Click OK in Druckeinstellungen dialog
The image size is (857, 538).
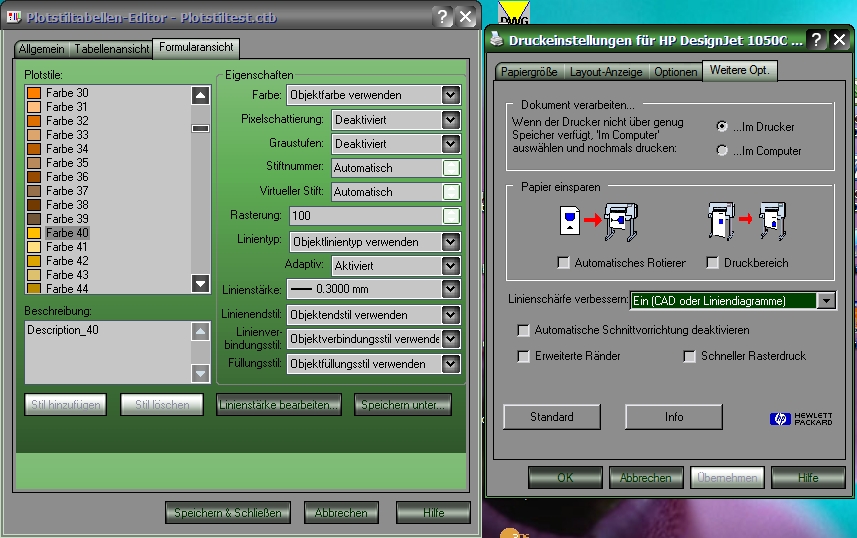coord(565,478)
